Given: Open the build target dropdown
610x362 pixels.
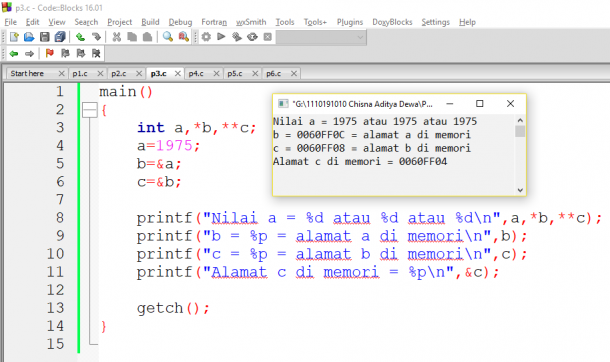Looking at the screenshot, I should (321, 37).
